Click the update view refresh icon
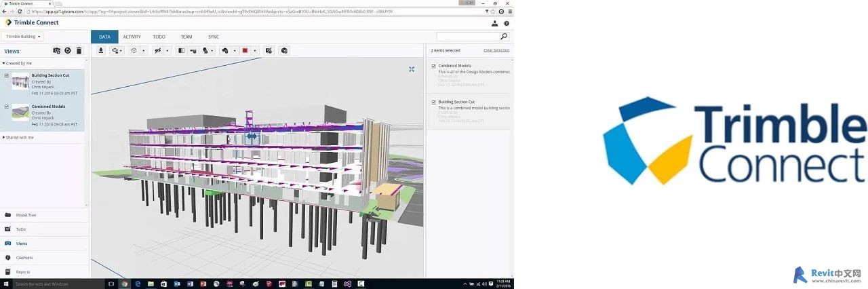This screenshot has height=289, width=868. pyautogui.click(x=68, y=50)
